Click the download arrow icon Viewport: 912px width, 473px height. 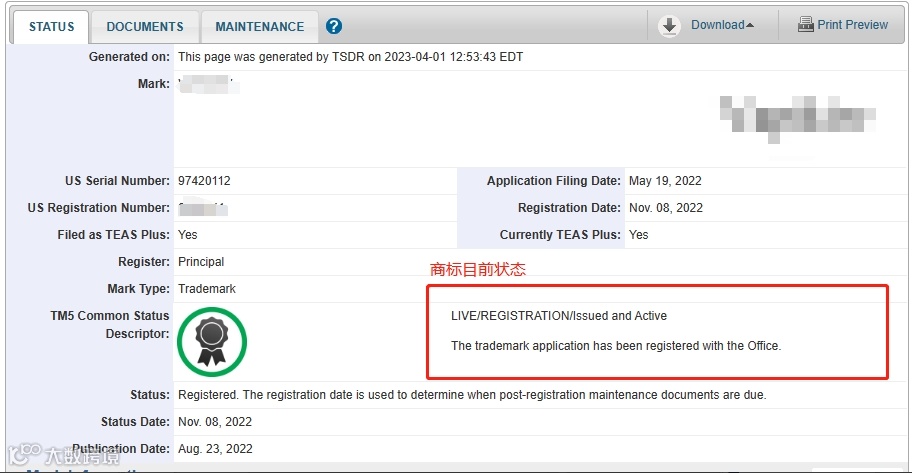pos(669,26)
